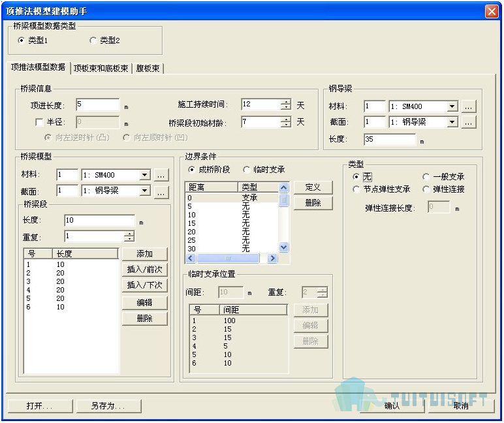Image resolution: width=504 pixels, height=423 pixels.
Task: Click the 桥梁段 编辑 button
Action: coord(145,303)
